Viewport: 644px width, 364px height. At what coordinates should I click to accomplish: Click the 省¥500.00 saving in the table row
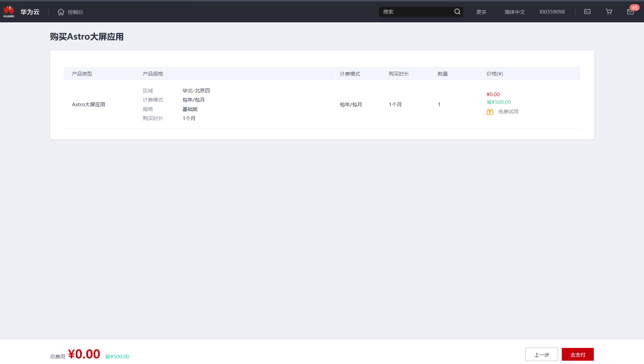pos(499,102)
